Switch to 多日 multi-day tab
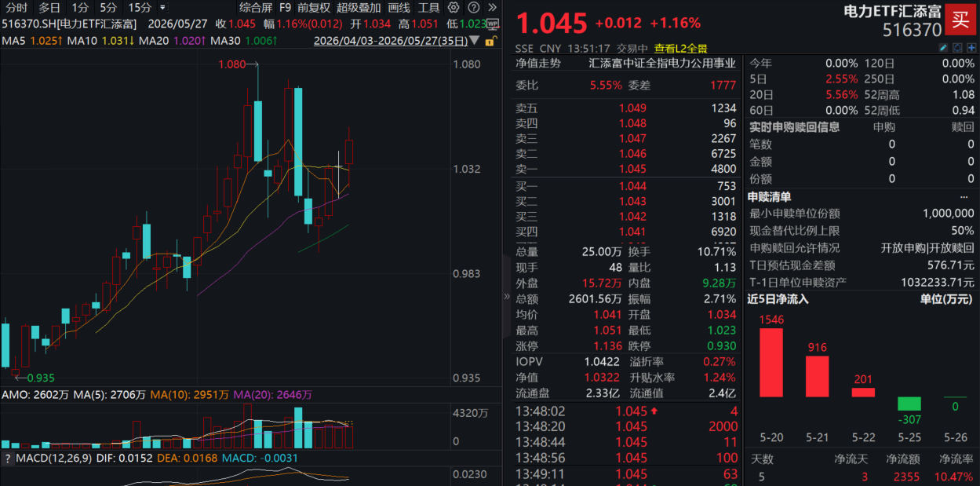The image size is (980, 486). pyautogui.click(x=49, y=7)
